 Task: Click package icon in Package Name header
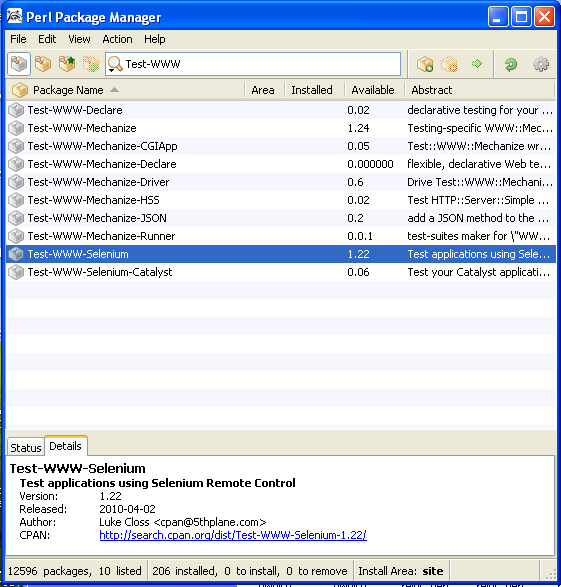click(x=19, y=90)
